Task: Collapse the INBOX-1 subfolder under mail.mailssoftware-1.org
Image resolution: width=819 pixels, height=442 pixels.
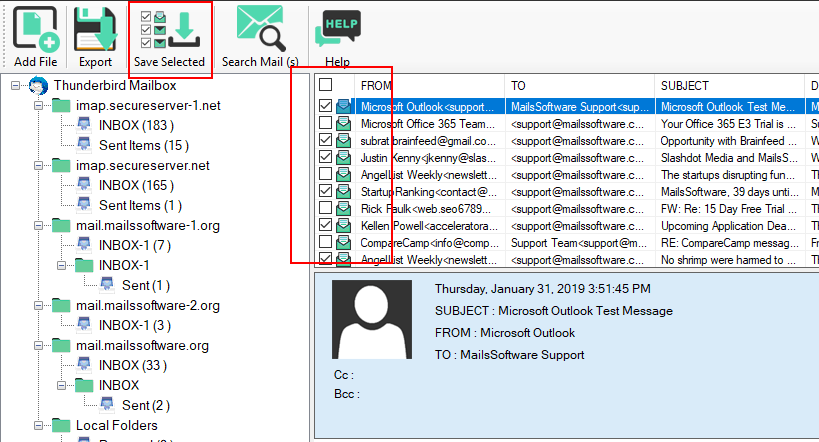Action: coord(62,265)
